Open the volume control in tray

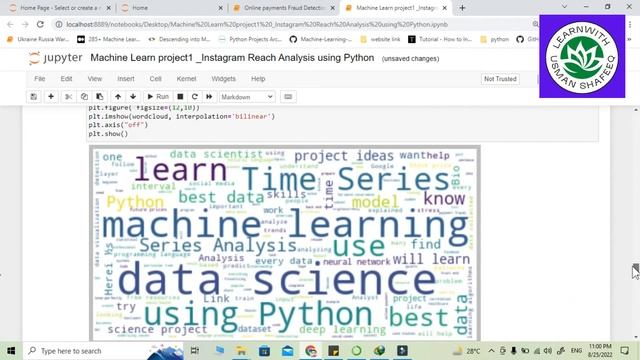pos(548,351)
